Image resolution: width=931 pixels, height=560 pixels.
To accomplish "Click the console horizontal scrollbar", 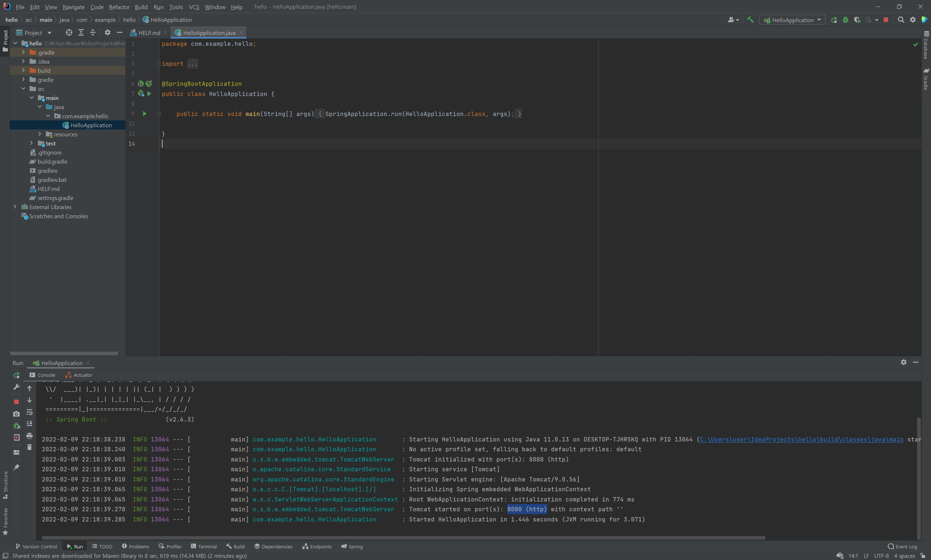I will (x=403, y=538).
